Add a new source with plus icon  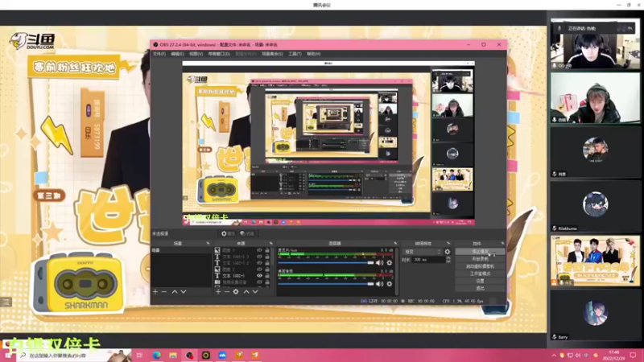point(218,291)
